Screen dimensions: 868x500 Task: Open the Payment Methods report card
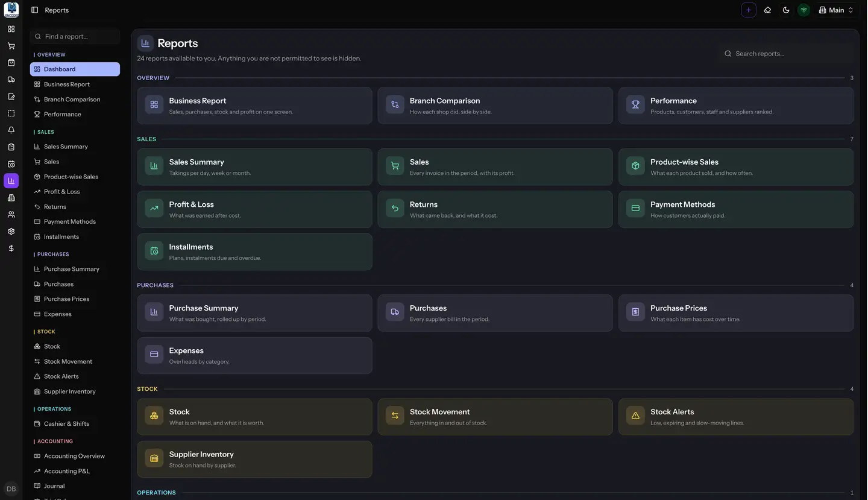736,209
